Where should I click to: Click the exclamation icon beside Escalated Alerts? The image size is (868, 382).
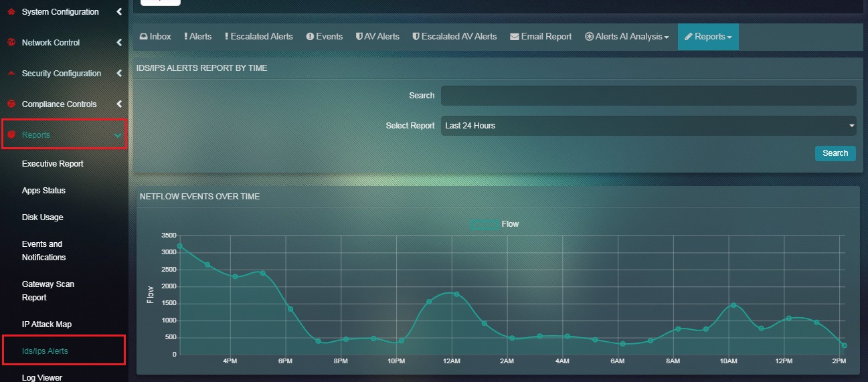click(x=226, y=37)
